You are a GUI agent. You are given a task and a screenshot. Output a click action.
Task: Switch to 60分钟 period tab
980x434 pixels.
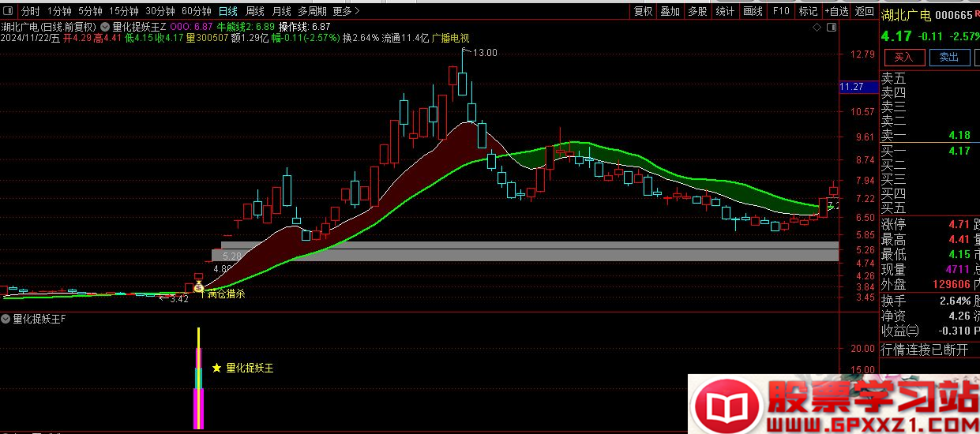pyautogui.click(x=196, y=11)
